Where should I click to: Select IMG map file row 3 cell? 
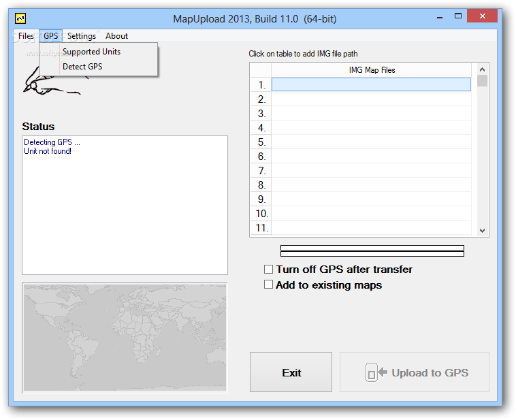click(x=371, y=113)
